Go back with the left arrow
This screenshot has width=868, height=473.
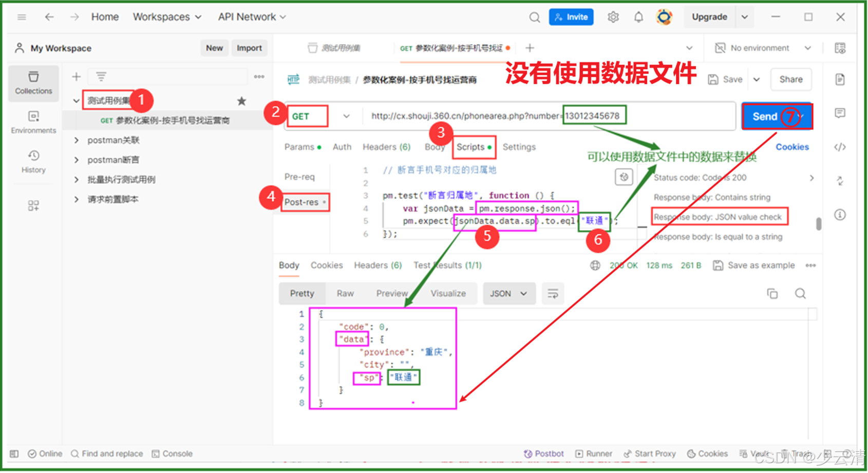[49, 17]
